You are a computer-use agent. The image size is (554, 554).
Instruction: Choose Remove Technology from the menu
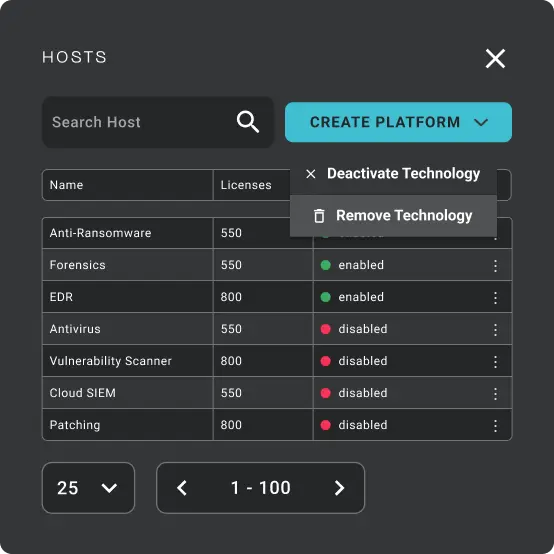[393, 216]
